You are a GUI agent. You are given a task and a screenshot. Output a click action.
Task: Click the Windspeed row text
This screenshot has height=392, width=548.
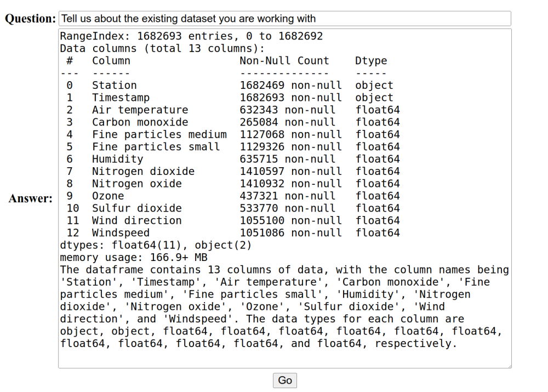click(x=121, y=233)
